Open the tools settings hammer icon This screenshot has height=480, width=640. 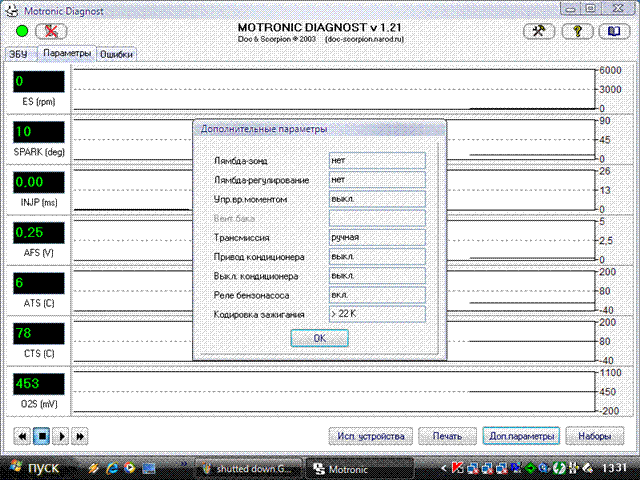[x=539, y=31]
